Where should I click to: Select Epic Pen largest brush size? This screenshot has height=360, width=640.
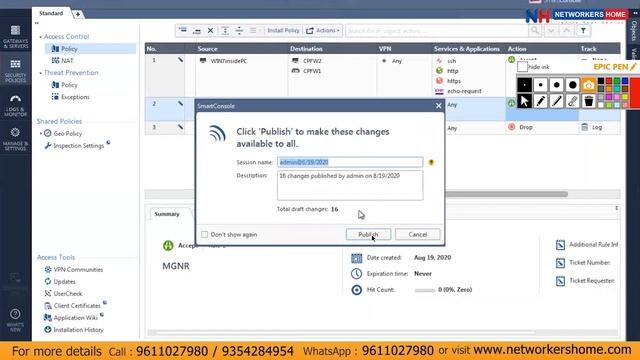click(573, 85)
